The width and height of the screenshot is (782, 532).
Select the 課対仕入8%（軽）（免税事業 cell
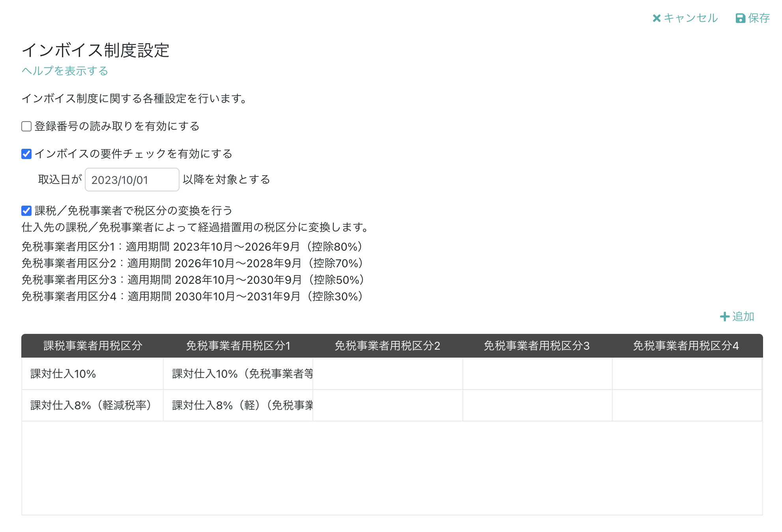(x=238, y=405)
